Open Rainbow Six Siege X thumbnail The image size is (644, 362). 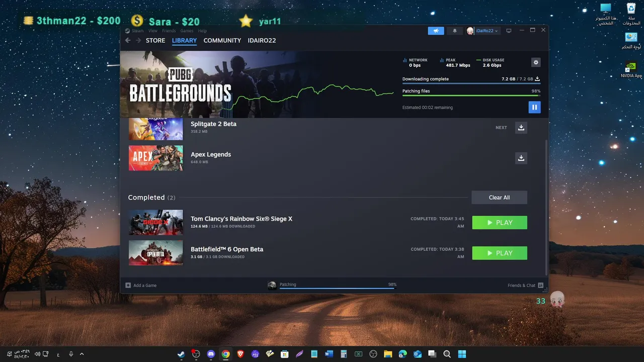tap(155, 222)
